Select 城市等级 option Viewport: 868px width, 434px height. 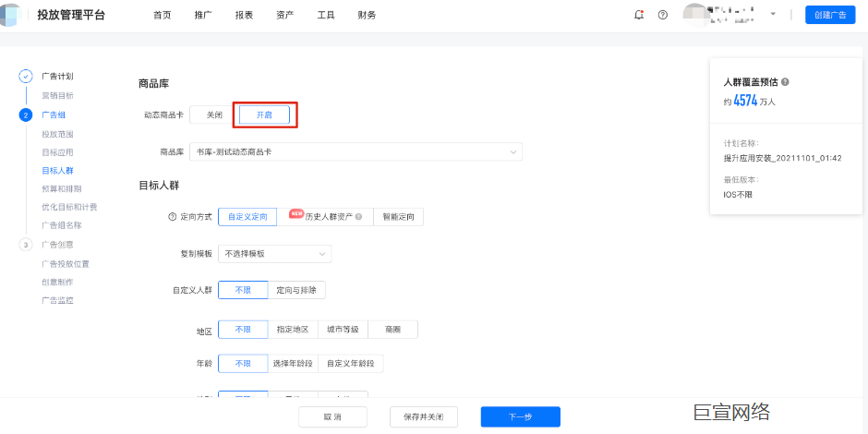(343, 330)
